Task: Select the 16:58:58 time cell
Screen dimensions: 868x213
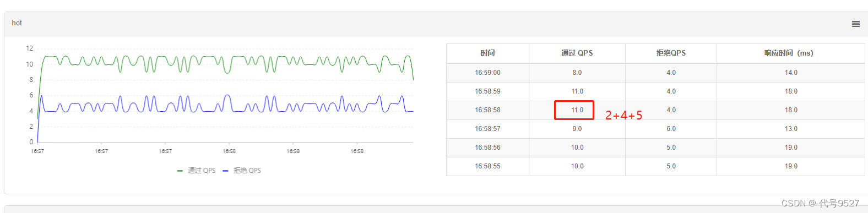Action: tap(487, 110)
